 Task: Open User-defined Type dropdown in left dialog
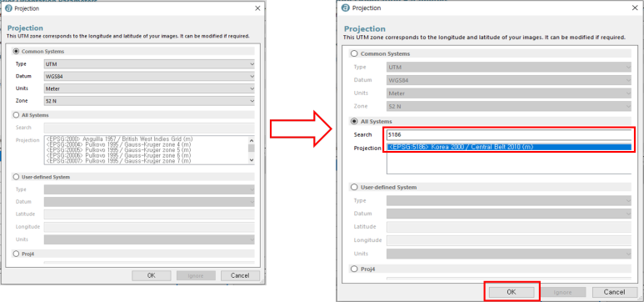(x=149, y=189)
